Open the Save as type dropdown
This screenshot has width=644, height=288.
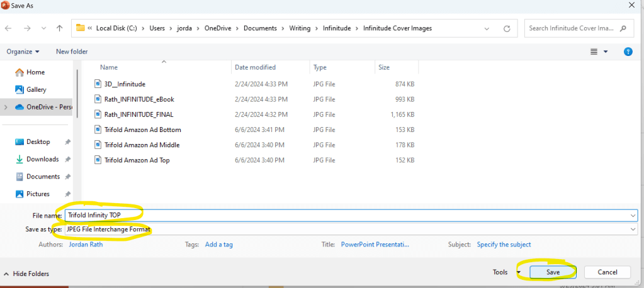pyautogui.click(x=633, y=230)
